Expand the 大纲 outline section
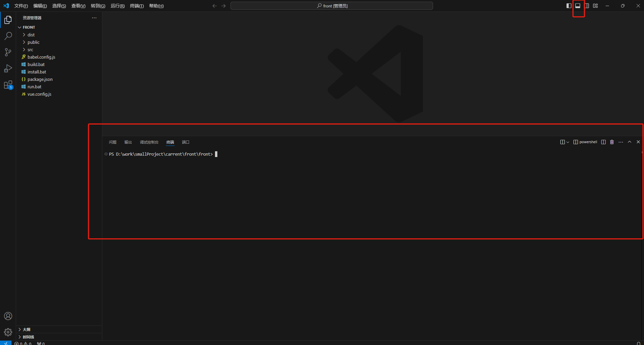 point(59,330)
